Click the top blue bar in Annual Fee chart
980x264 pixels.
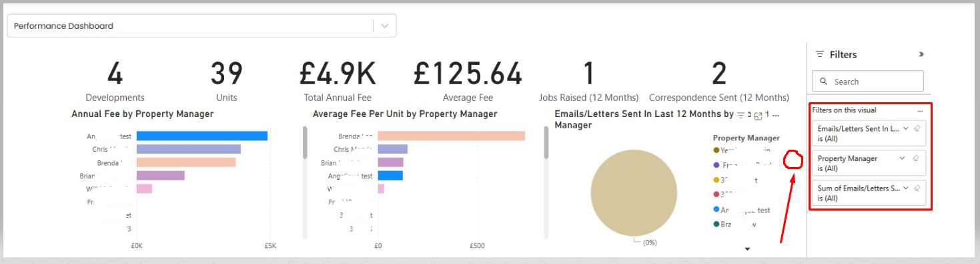coord(202,136)
